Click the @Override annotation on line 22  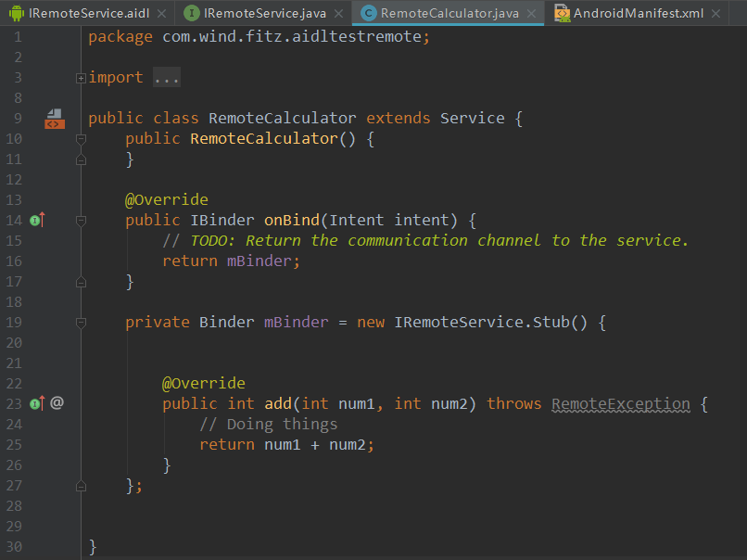[x=203, y=383]
